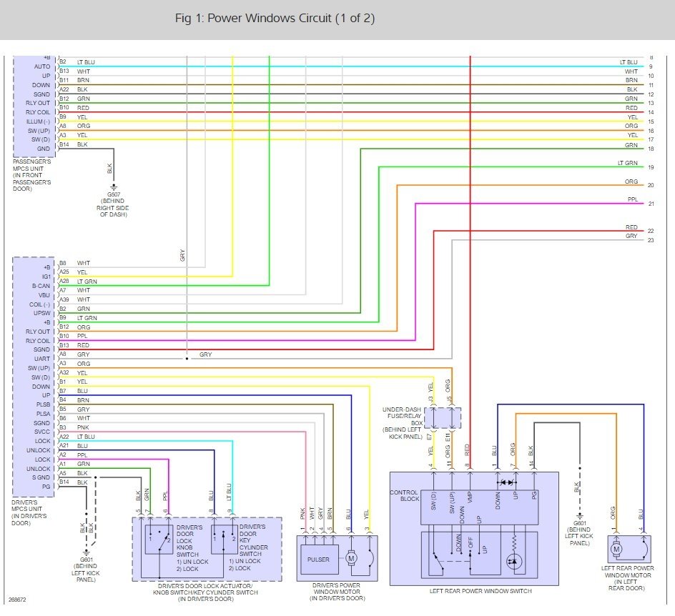Click the 'G507 (BEHIND RIGHT SIDE OF DASH)' label
The height and width of the screenshot is (616, 675).
coord(113,204)
